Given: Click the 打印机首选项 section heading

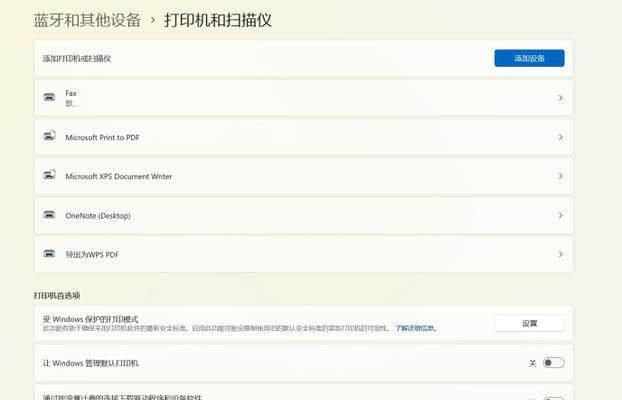Looking at the screenshot, I should coord(57,295).
